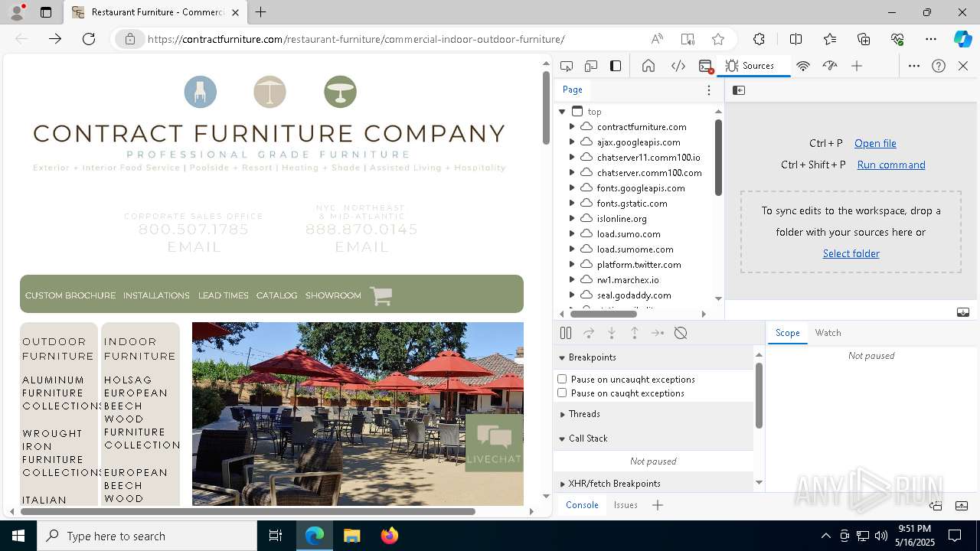Pause script execution in the debugger
Viewport: 980px width, 551px height.
click(x=566, y=333)
